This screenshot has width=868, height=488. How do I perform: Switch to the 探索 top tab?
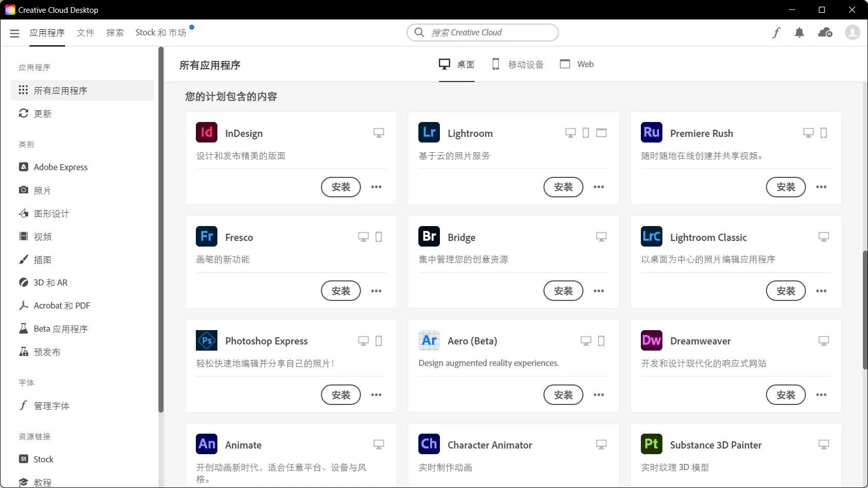click(115, 33)
